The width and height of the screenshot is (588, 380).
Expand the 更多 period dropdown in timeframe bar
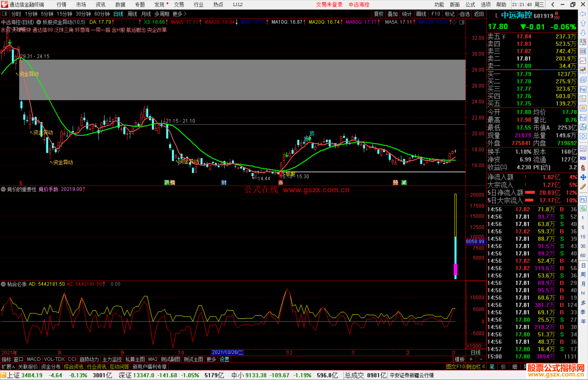[x=179, y=14]
